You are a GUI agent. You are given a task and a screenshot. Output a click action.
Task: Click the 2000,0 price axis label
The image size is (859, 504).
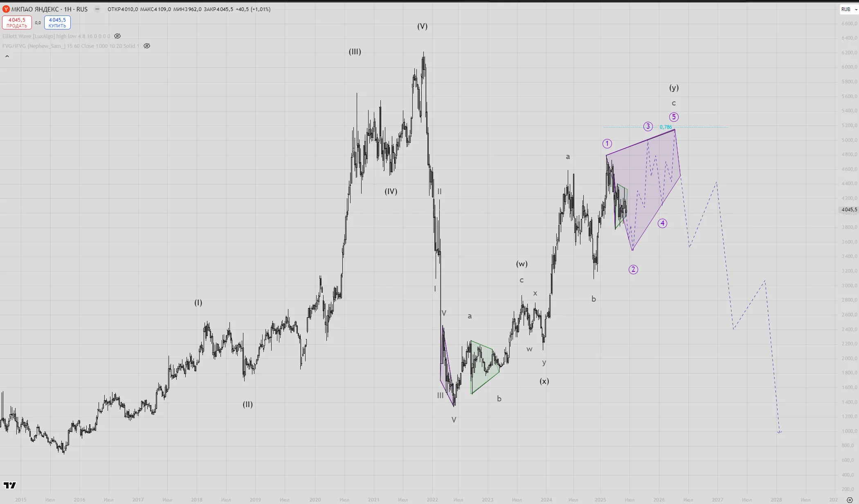849,358
